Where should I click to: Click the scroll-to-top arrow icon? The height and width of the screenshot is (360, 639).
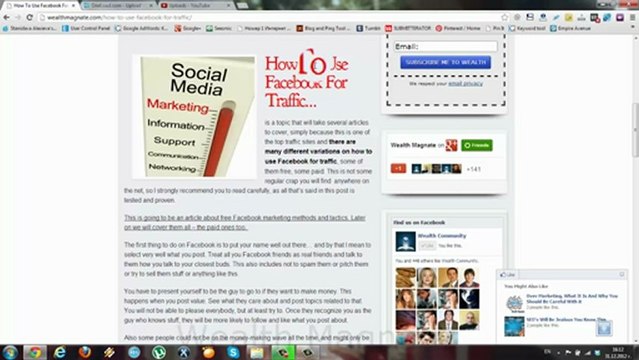[604, 329]
